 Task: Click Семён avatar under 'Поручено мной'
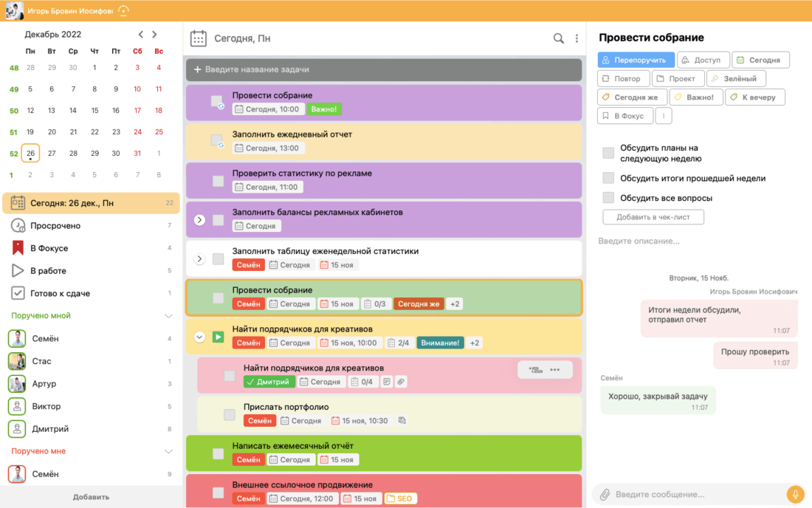[17, 339]
